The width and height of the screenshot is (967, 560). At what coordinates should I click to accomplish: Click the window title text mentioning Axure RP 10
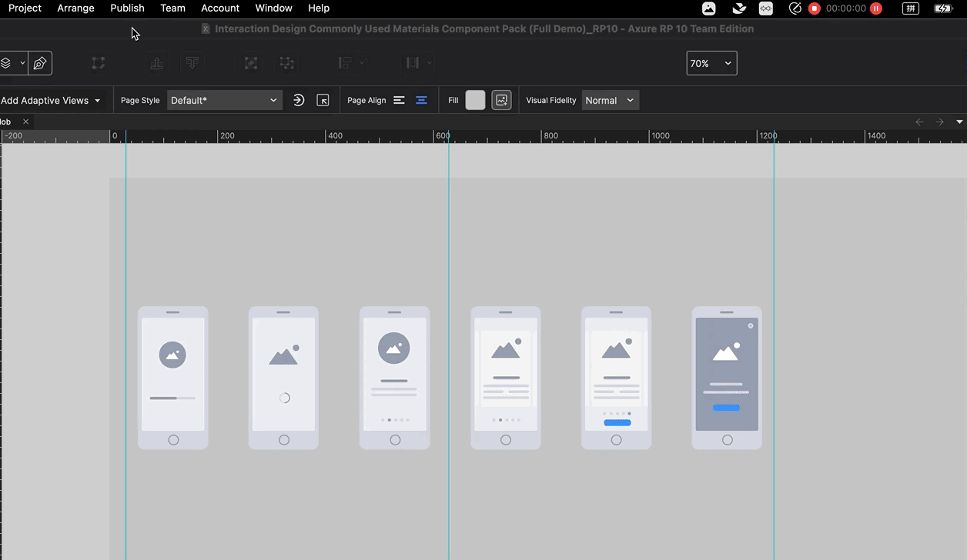click(483, 28)
